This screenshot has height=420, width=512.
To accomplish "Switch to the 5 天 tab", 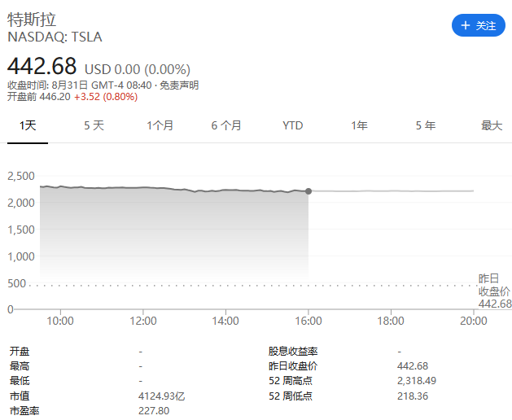I will (94, 125).
